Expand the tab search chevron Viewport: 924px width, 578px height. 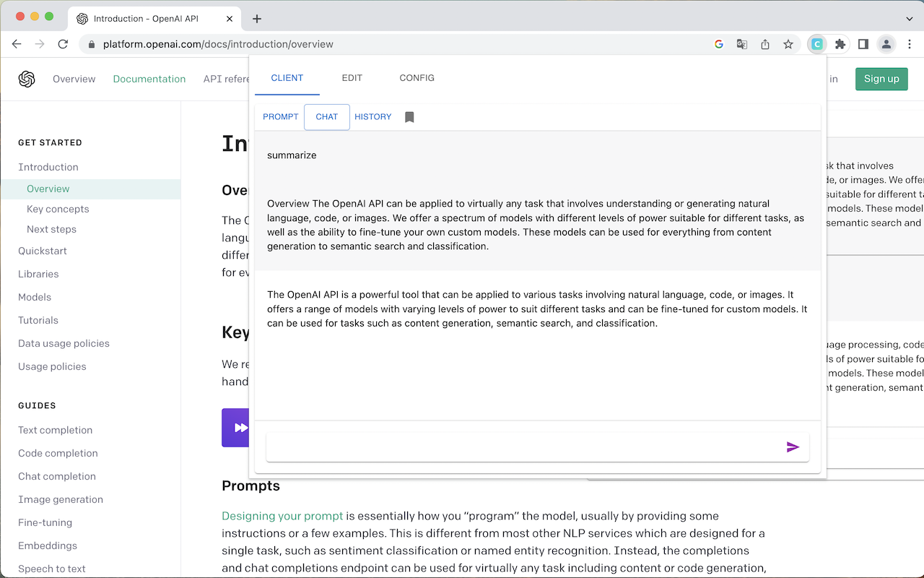click(909, 19)
